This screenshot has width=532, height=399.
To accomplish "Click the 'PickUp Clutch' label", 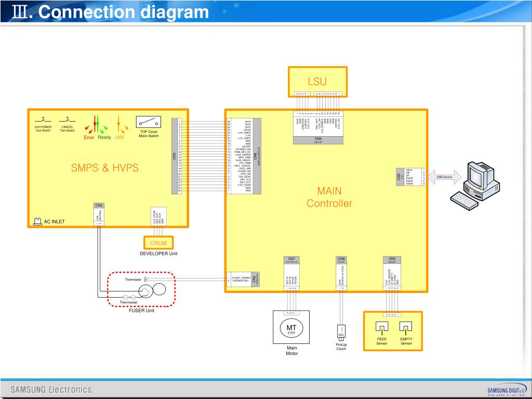I will point(341,347).
